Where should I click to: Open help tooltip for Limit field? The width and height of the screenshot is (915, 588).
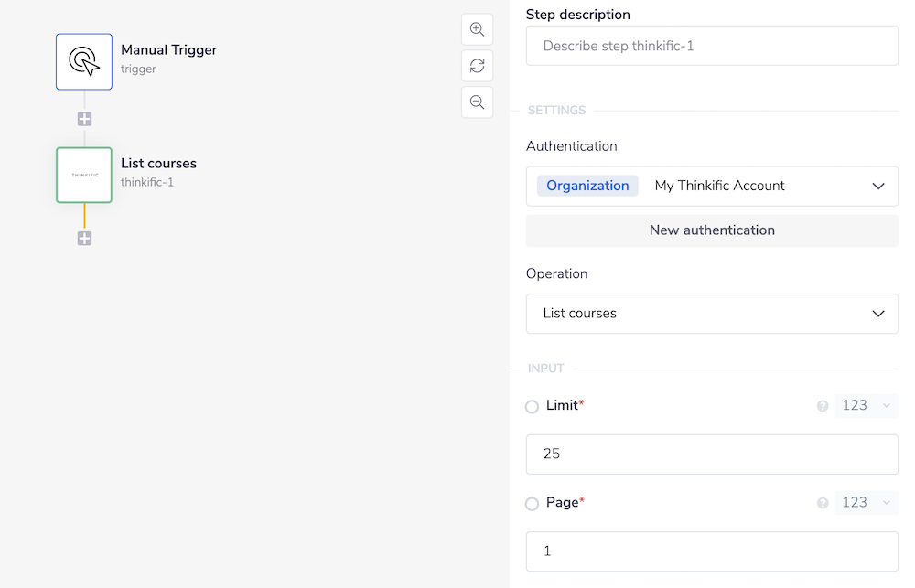(x=823, y=406)
